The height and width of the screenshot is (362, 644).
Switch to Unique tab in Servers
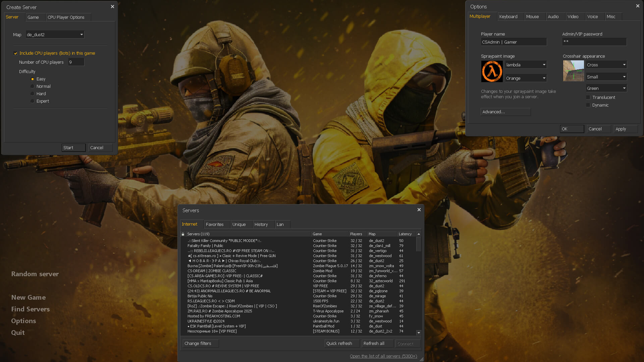pyautogui.click(x=241, y=224)
